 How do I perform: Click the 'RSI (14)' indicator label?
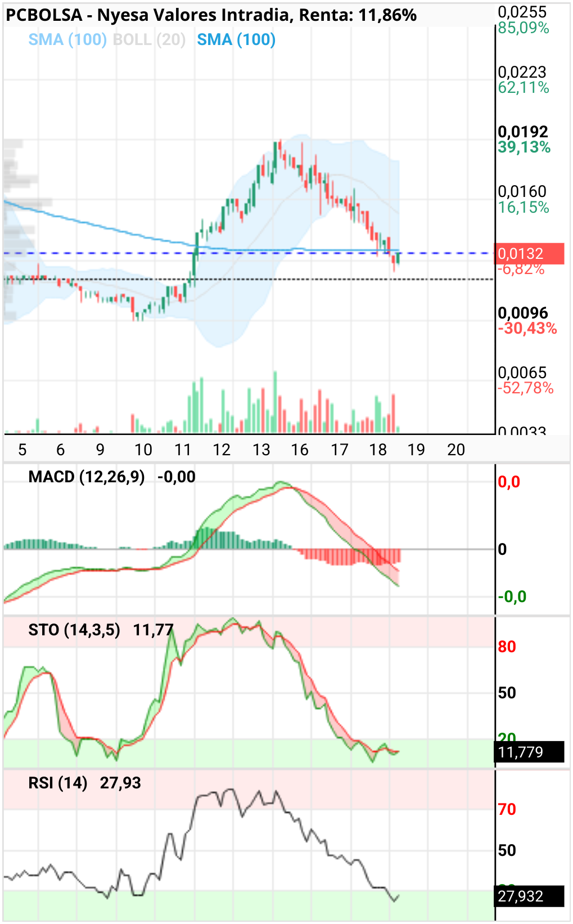58,783
